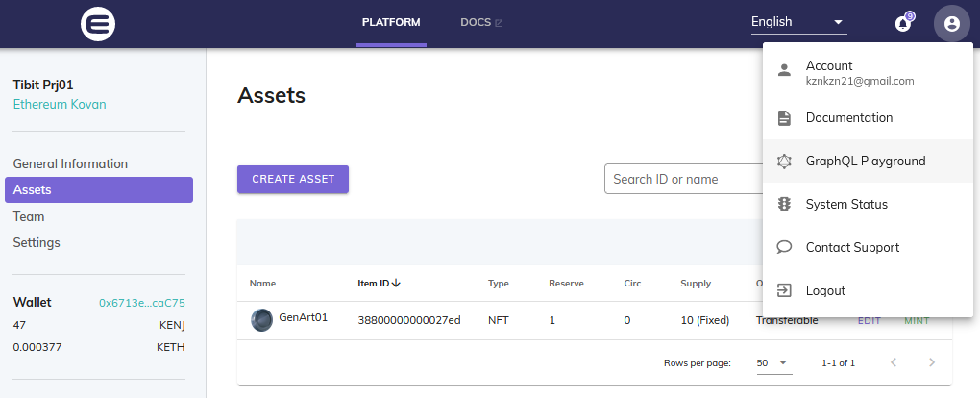Click the user profile avatar icon
This screenshot has height=398, width=980.
tap(951, 24)
